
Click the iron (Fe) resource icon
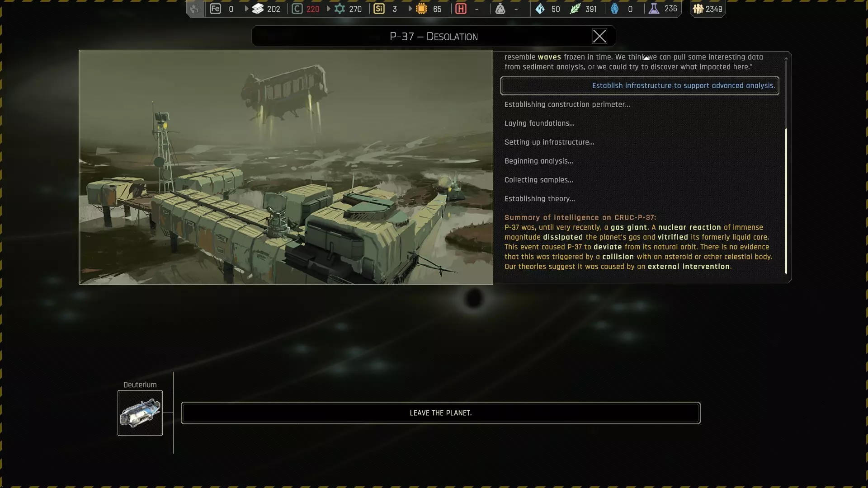[215, 9]
